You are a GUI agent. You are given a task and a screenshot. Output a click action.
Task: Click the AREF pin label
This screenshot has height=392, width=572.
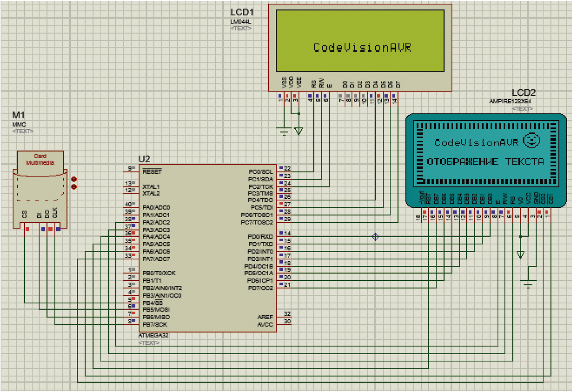pyautogui.click(x=265, y=317)
